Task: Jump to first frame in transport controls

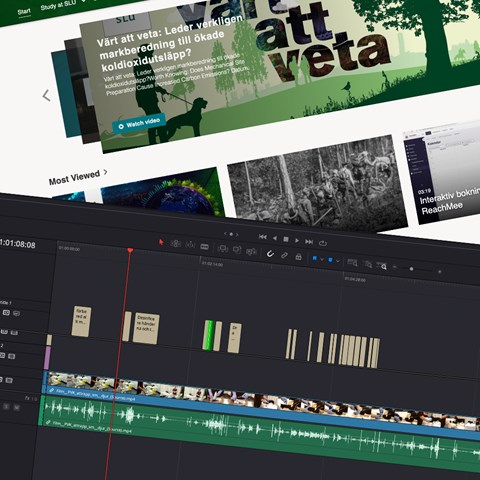Action: click(263, 237)
